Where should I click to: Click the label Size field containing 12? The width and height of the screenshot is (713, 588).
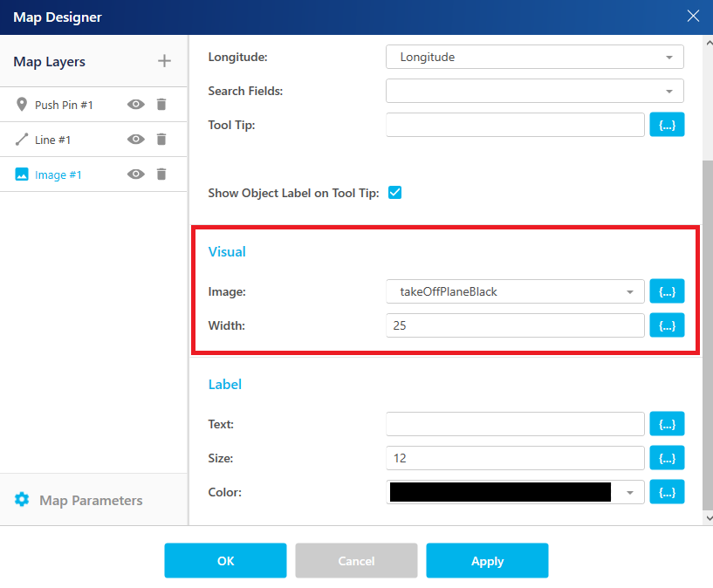coord(515,458)
